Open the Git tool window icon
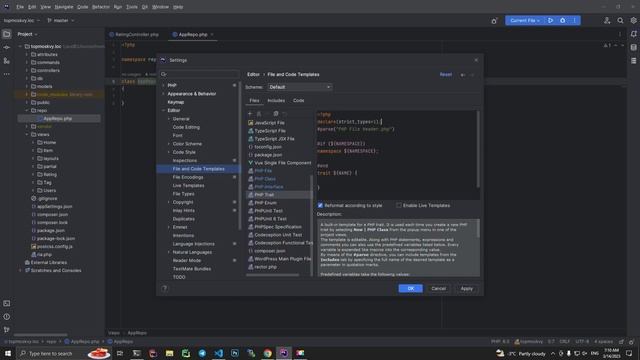The height and width of the screenshot is (360, 640). click(7, 330)
